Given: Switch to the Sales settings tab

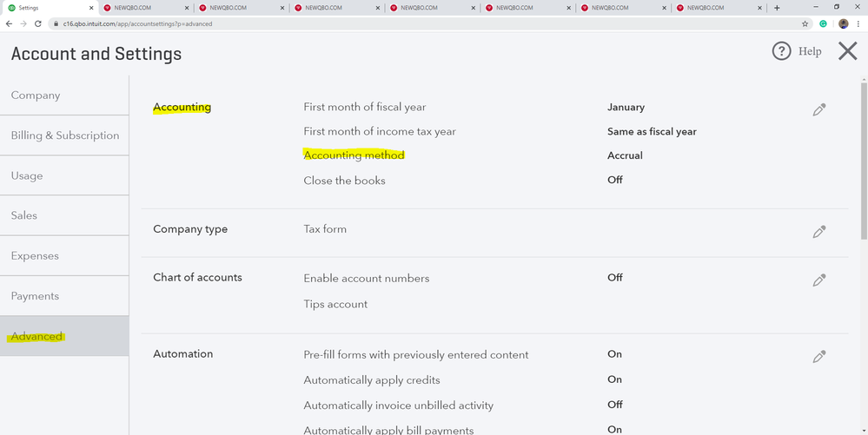Looking at the screenshot, I should 24,215.
